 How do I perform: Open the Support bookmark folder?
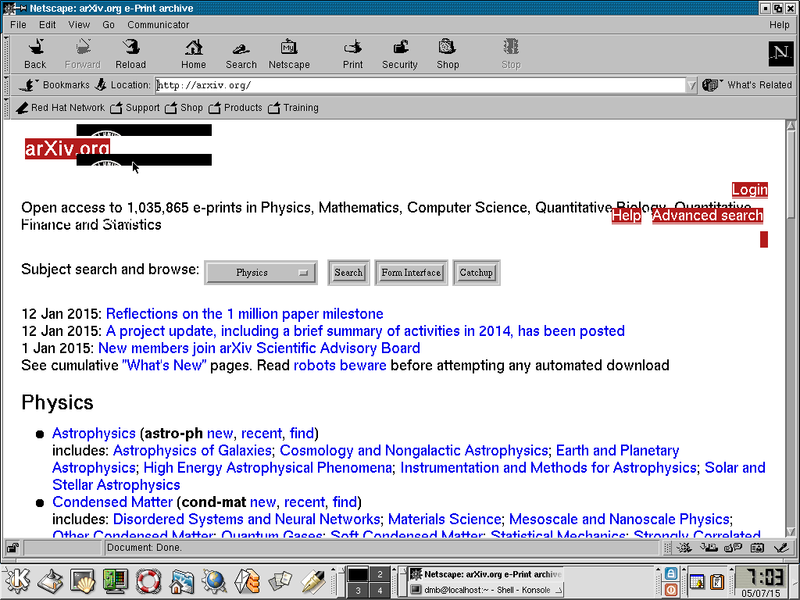click(135, 108)
